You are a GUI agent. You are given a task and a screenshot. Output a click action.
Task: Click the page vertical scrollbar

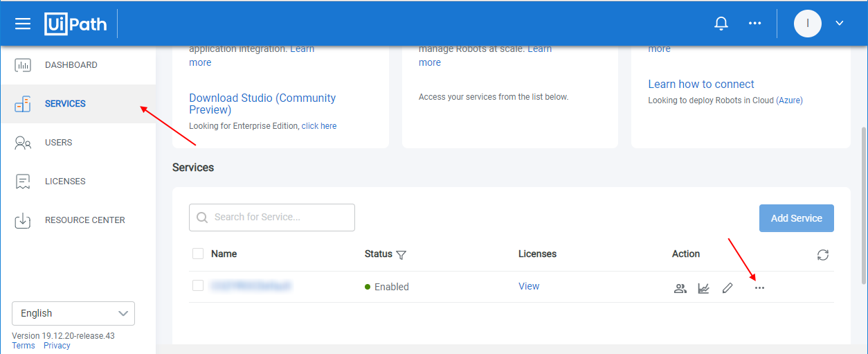click(x=862, y=204)
